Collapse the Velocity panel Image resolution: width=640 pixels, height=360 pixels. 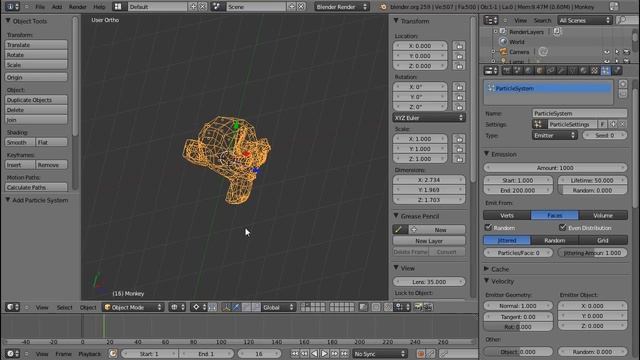(487, 281)
